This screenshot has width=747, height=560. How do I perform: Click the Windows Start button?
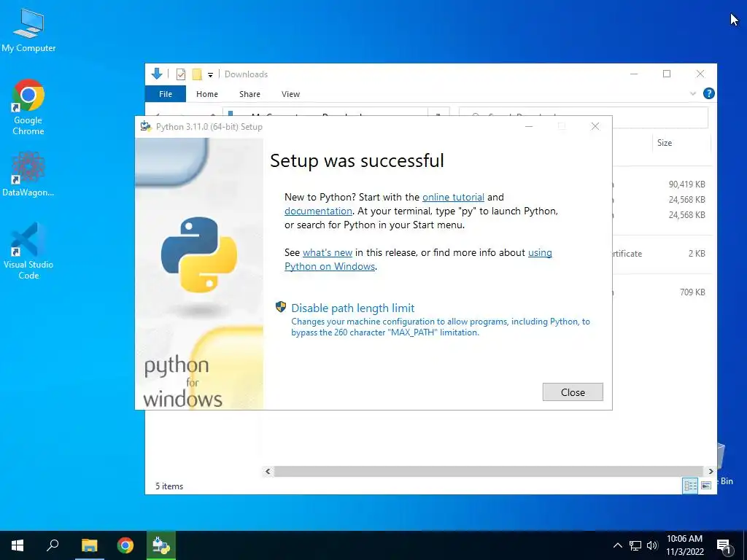coord(18,545)
